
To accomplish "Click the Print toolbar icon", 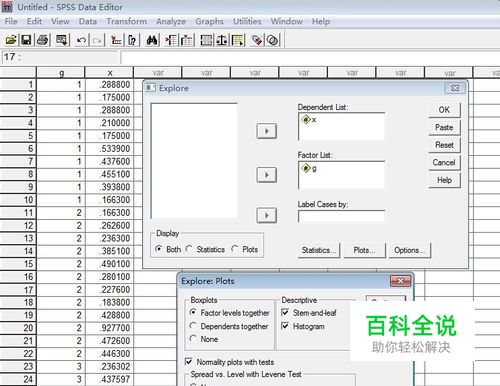I will (43, 40).
